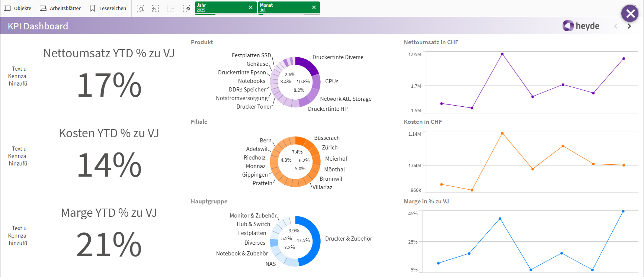Click the heyde logo

coord(581,26)
